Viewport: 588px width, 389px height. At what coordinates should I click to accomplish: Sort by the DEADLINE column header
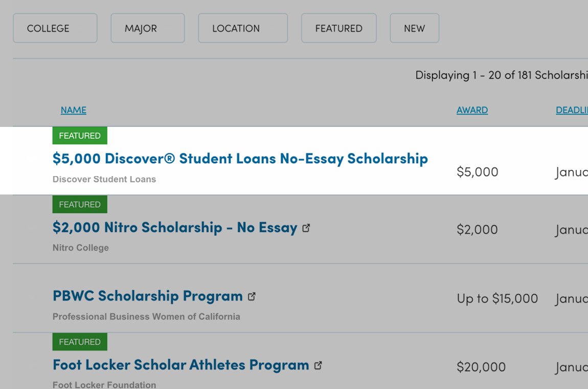[572, 110]
